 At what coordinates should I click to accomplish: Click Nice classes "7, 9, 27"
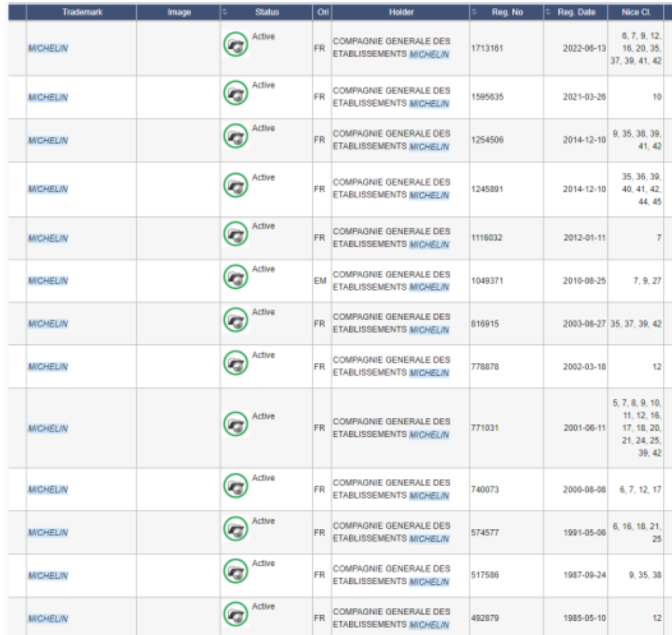coord(647,281)
